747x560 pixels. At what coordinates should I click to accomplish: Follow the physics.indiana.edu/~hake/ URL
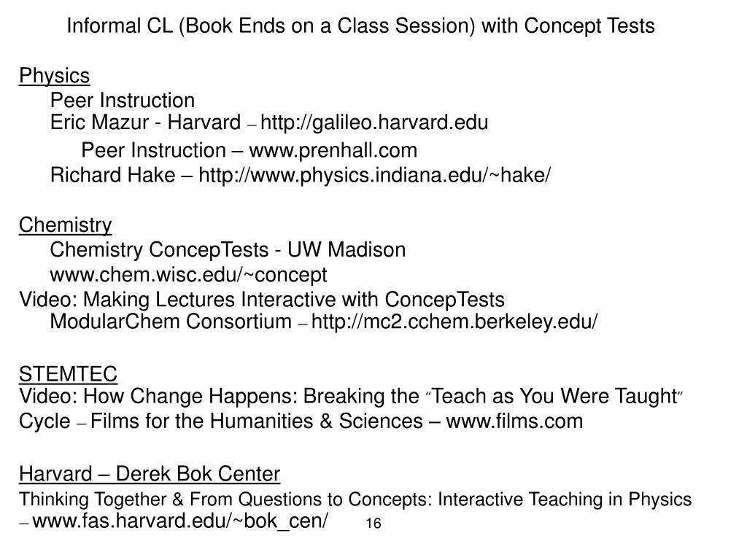click(x=375, y=175)
